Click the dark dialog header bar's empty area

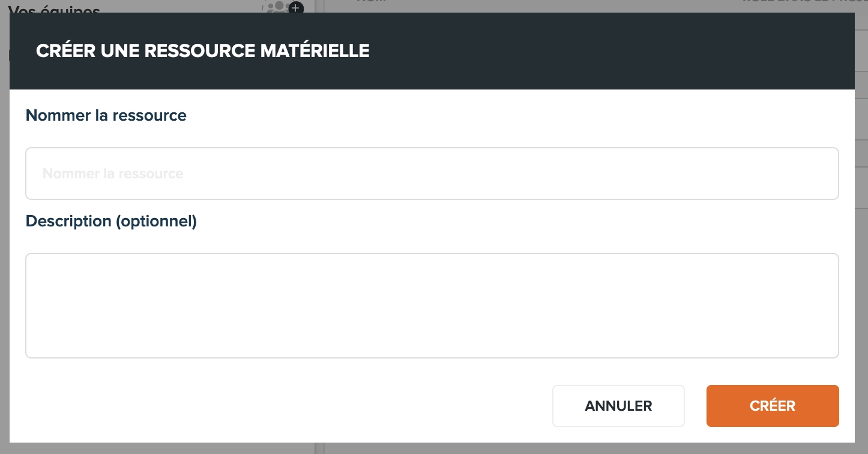click(x=600, y=51)
